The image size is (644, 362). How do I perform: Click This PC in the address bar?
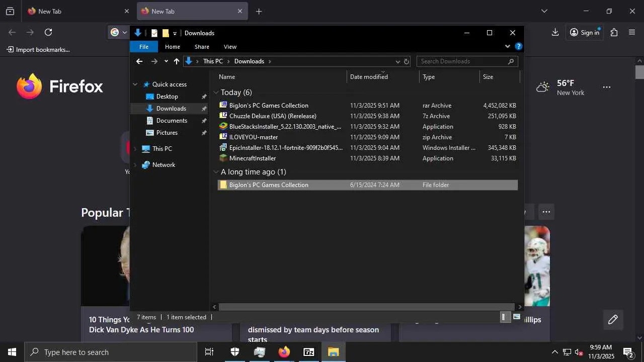pyautogui.click(x=213, y=61)
